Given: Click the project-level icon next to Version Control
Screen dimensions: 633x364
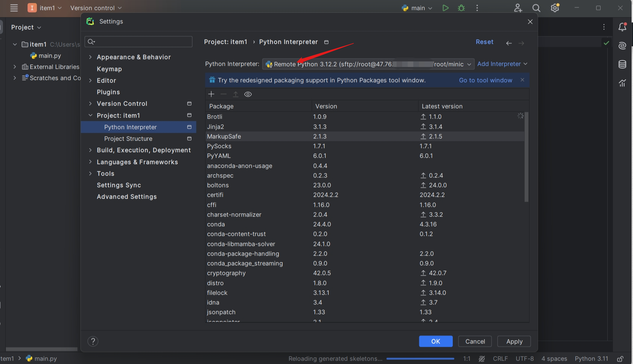Looking at the screenshot, I should pos(189,103).
